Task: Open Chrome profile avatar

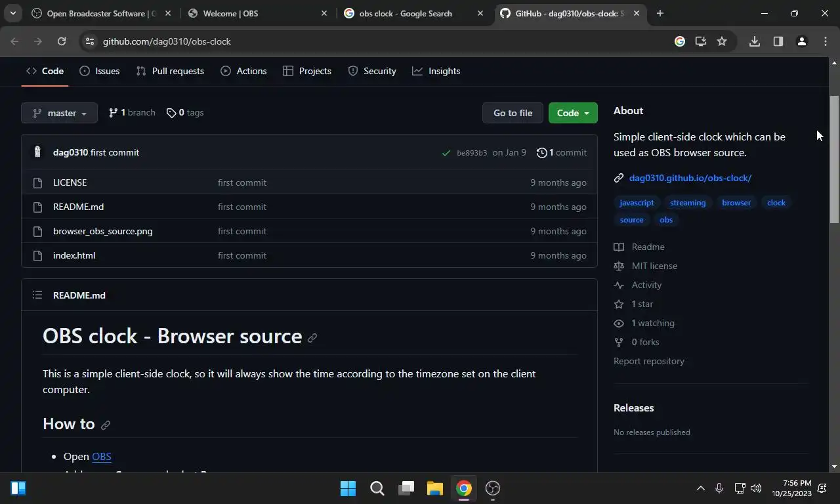Action: coord(801,41)
